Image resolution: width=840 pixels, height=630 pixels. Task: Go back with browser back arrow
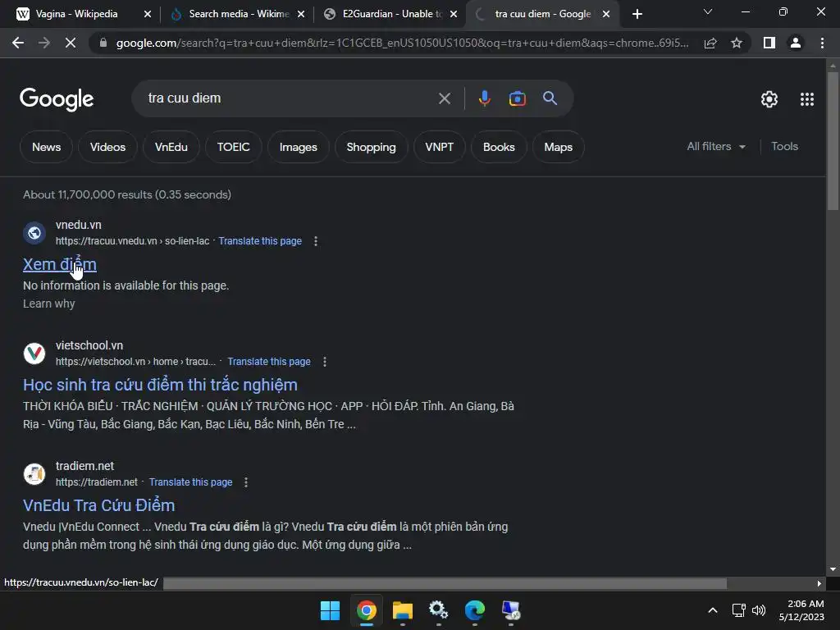[18, 43]
